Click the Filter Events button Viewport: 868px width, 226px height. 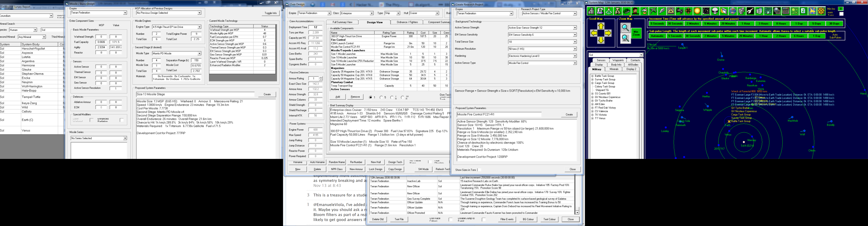(507, 219)
